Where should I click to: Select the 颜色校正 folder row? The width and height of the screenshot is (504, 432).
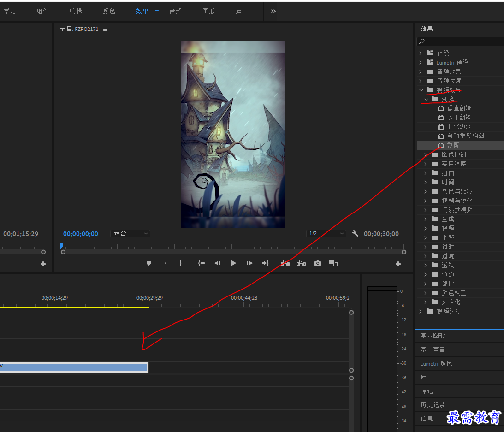click(460, 293)
